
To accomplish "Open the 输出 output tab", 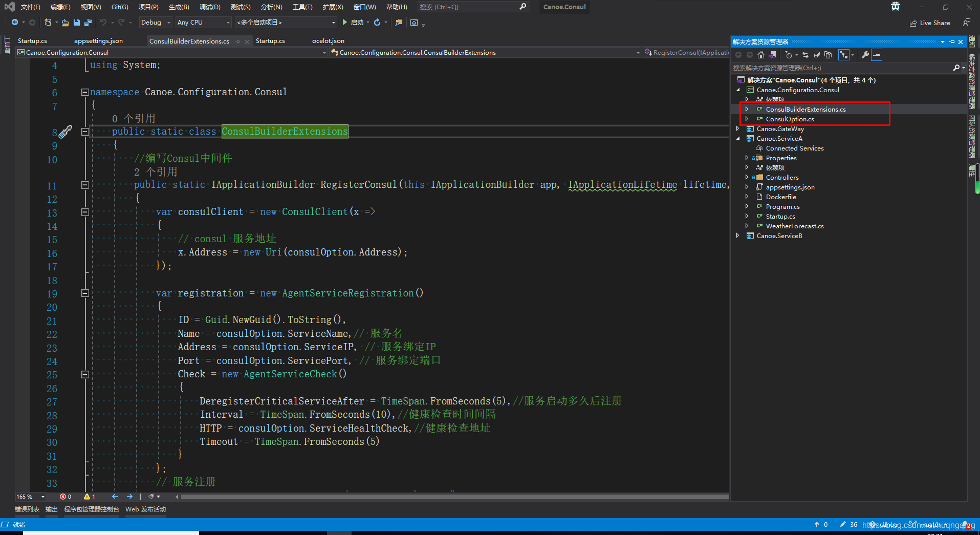I will 52,509.
